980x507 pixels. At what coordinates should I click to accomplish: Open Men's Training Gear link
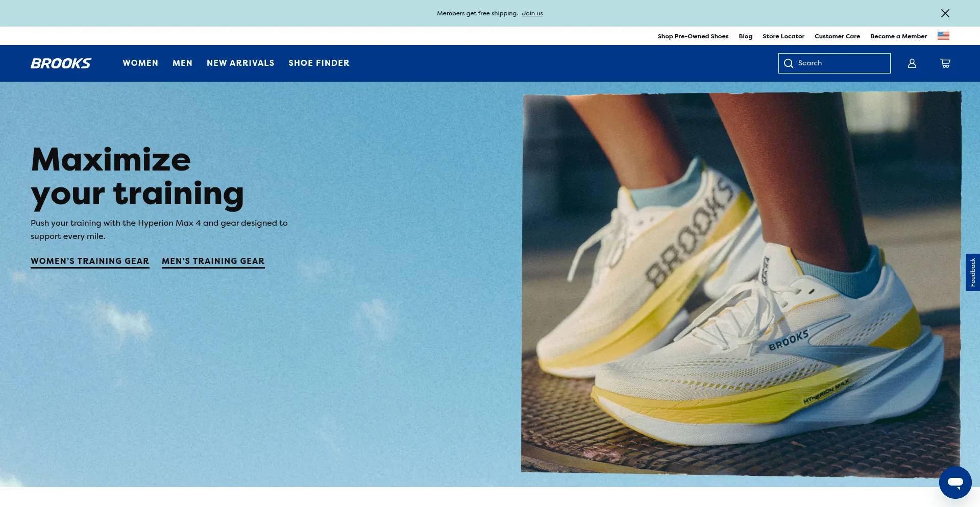click(x=213, y=261)
